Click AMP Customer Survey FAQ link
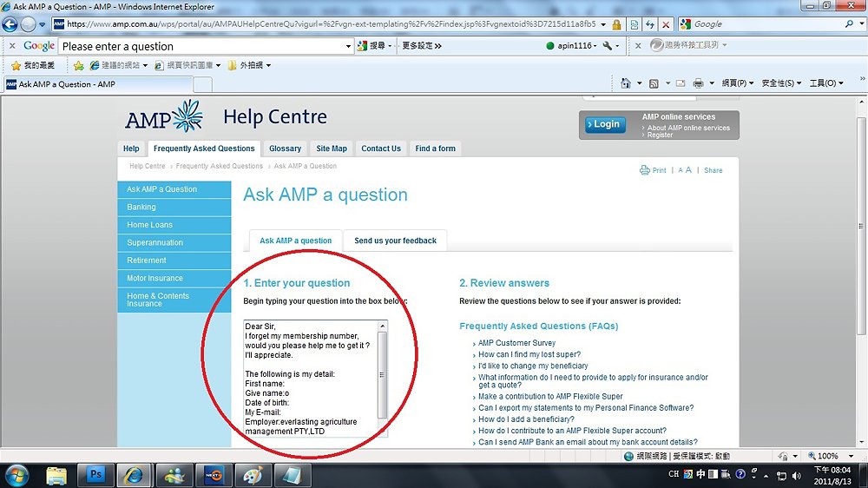The width and height of the screenshot is (868, 488). pos(516,343)
